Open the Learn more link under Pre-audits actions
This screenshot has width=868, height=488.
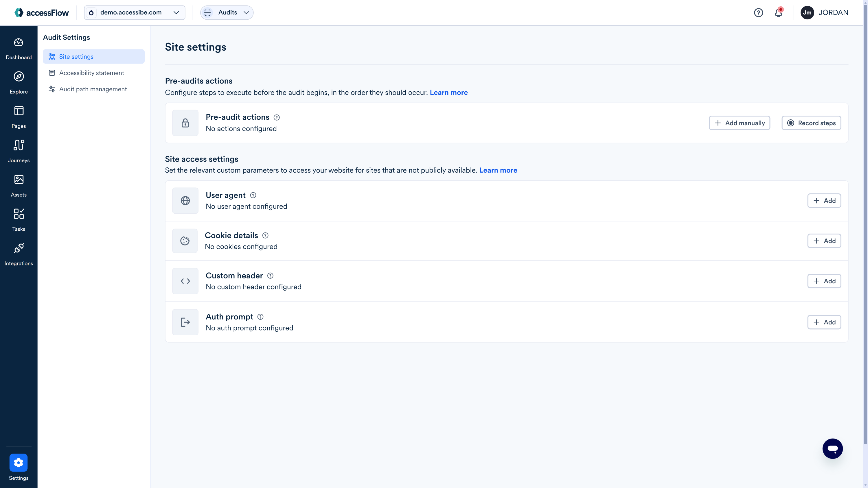pos(448,92)
